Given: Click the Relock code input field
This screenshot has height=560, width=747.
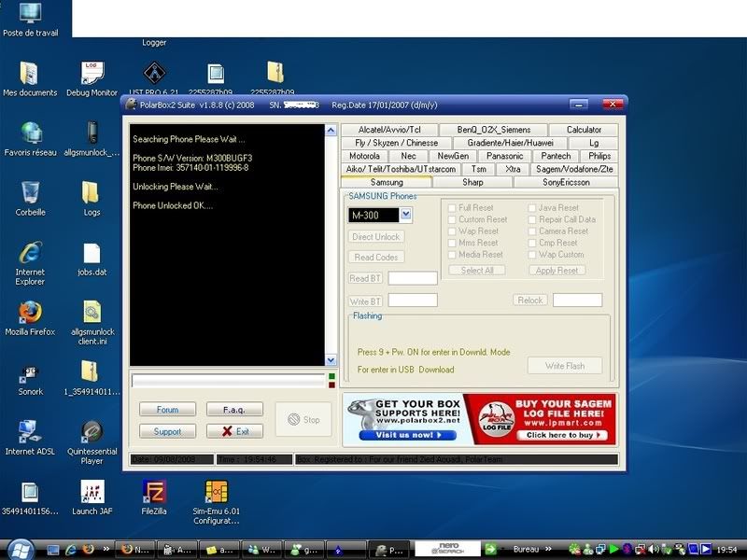Looking at the screenshot, I should pyautogui.click(x=577, y=300).
